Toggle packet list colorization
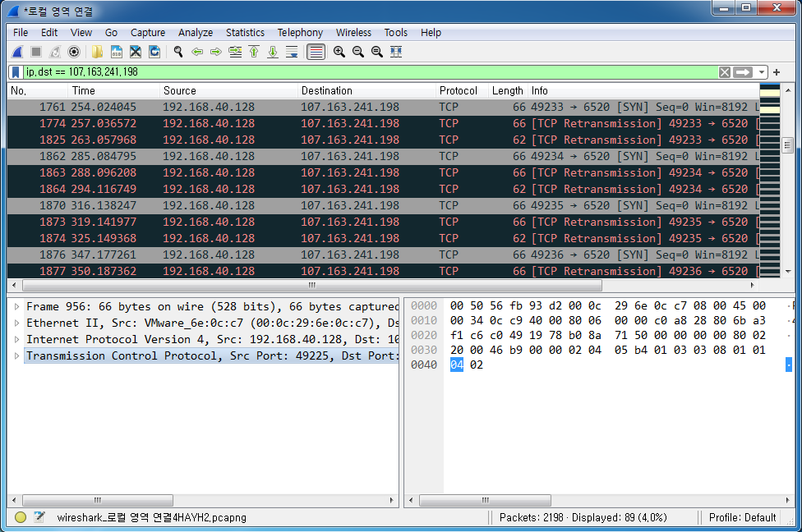This screenshot has width=802, height=532. click(316, 52)
